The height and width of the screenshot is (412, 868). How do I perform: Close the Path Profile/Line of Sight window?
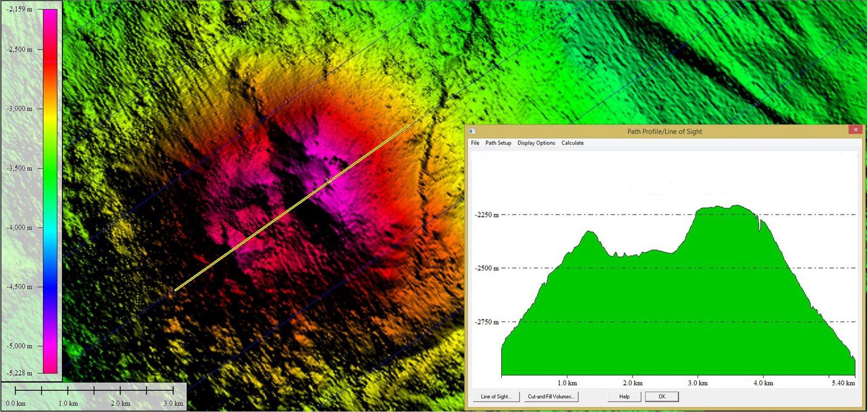(x=856, y=130)
